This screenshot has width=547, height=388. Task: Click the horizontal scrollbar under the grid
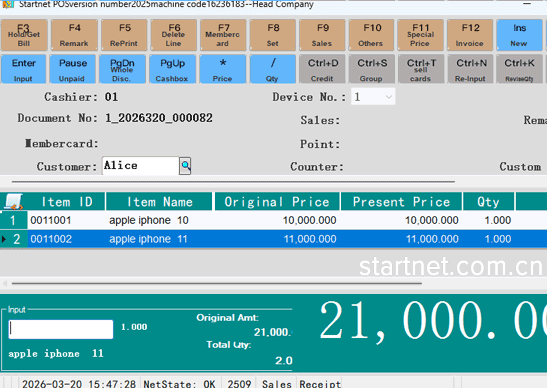click(x=216, y=283)
